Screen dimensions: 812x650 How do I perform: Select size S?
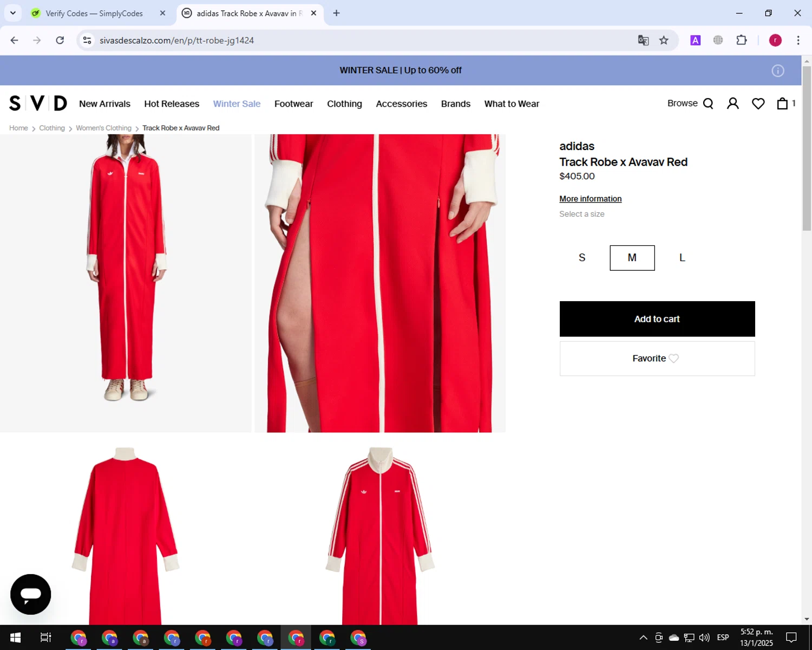click(x=582, y=258)
